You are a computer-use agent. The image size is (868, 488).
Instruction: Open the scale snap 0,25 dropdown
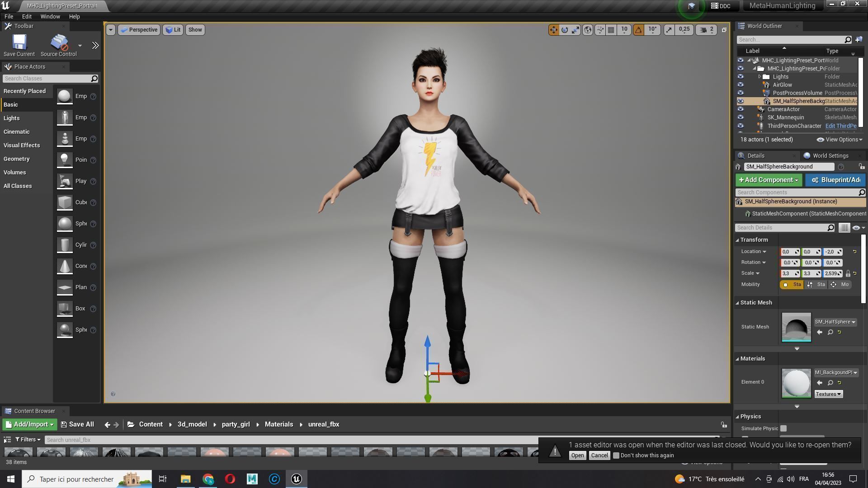[x=684, y=30]
